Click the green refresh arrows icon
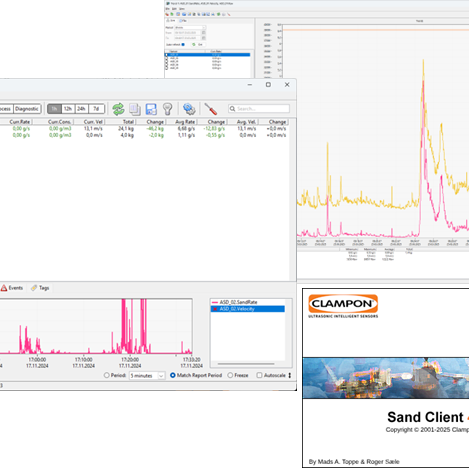This screenshot has width=469, height=468. point(118,109)
